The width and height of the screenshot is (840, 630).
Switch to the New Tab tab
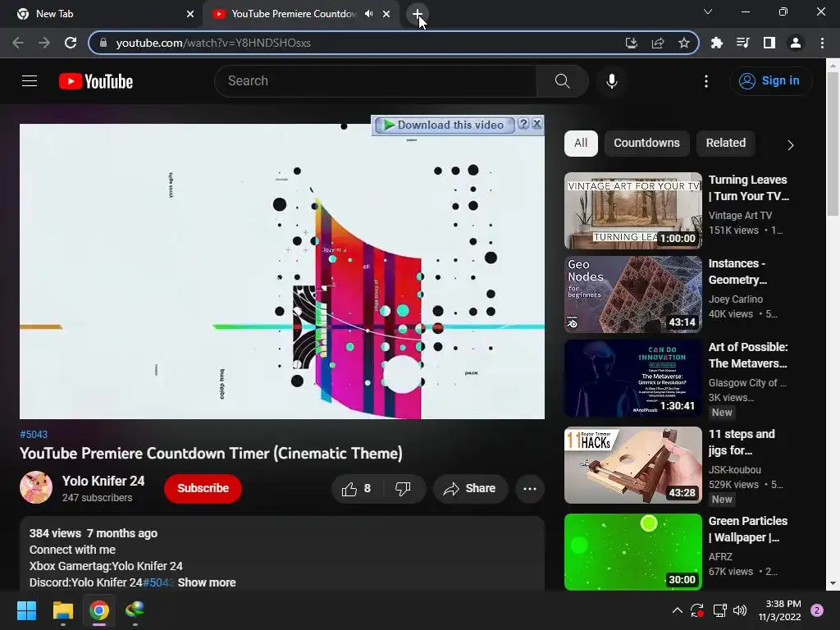(101, 14)
